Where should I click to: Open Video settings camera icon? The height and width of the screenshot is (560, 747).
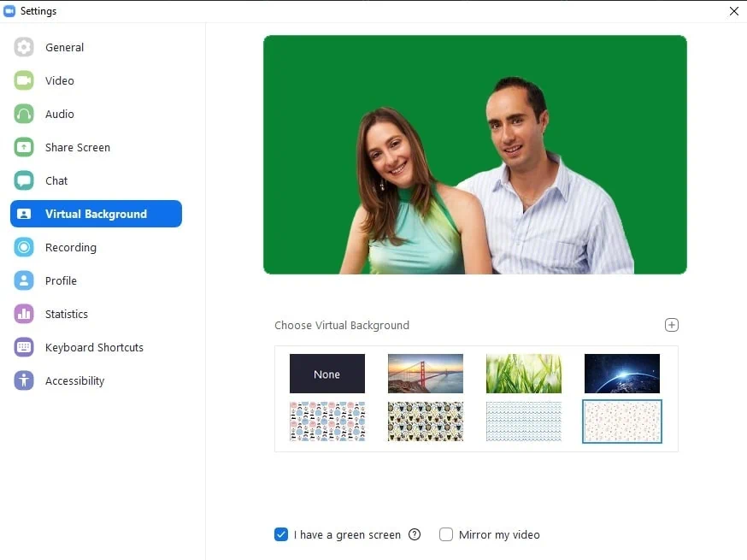point(24,81)
